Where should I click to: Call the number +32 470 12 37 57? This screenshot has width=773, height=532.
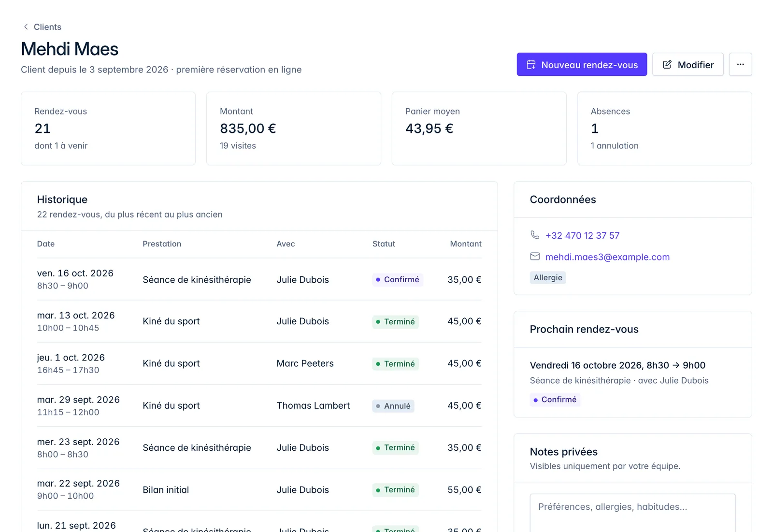tap(582, 235)
